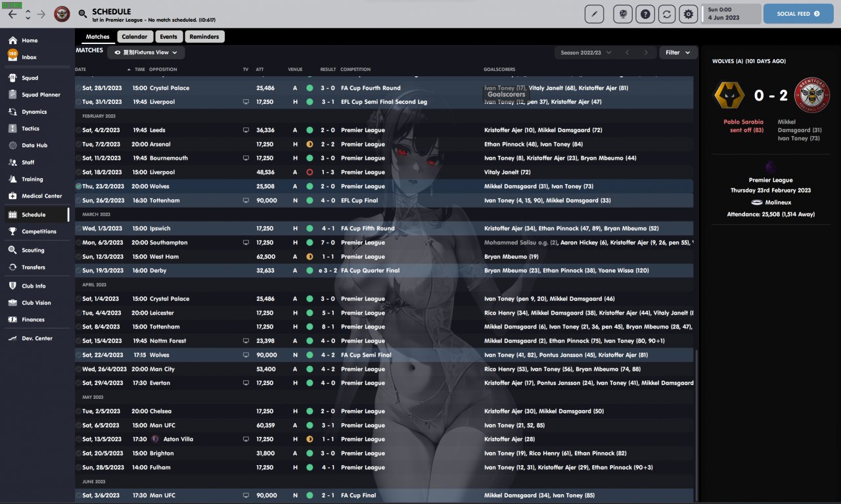
Task: Go to the previous season with left chevron
Action: [627, 53]
